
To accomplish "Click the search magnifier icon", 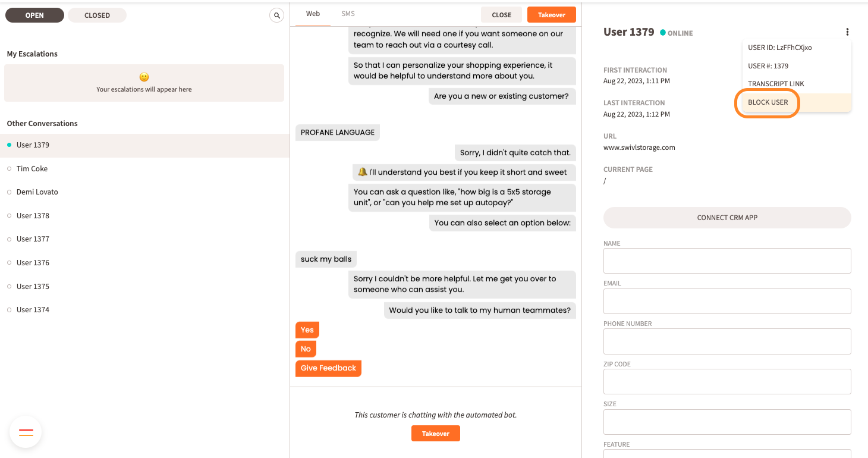I will click(276, 15).
